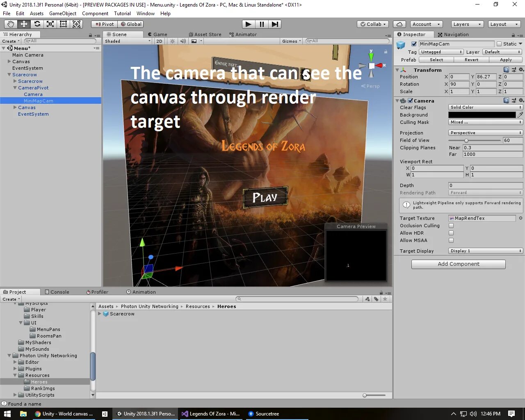Click prefab Apply button
Screen dimensions: 525x420
coord(506,60)
